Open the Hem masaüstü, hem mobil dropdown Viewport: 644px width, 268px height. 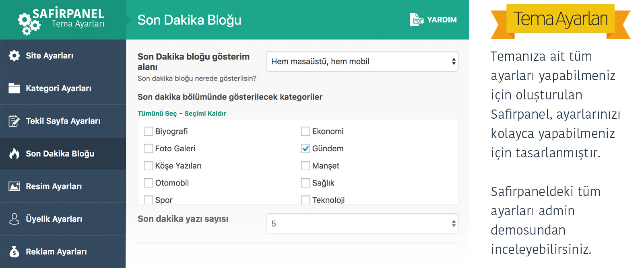click(x=362, y=62)
